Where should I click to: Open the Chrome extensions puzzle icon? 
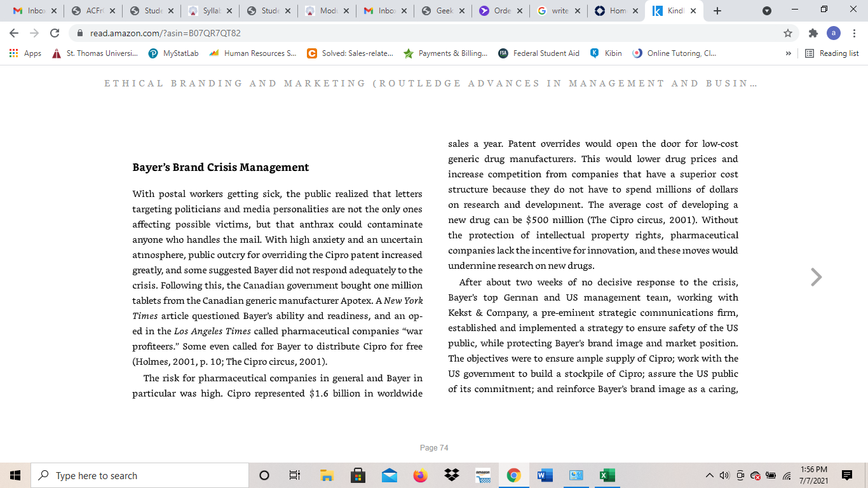coord(813,33)
